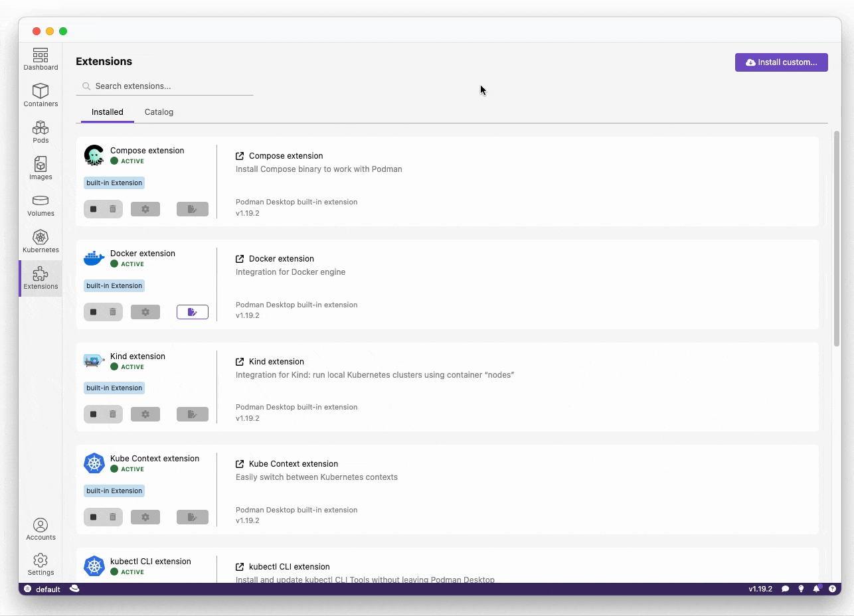Open the Images section
This screenshot has height=616, width=854.
coord(41,169)
